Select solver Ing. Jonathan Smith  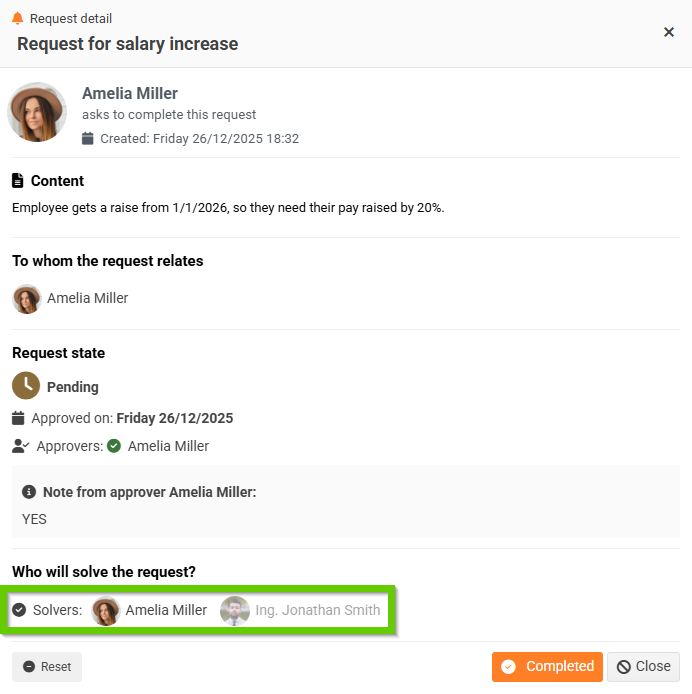[301, 610]
